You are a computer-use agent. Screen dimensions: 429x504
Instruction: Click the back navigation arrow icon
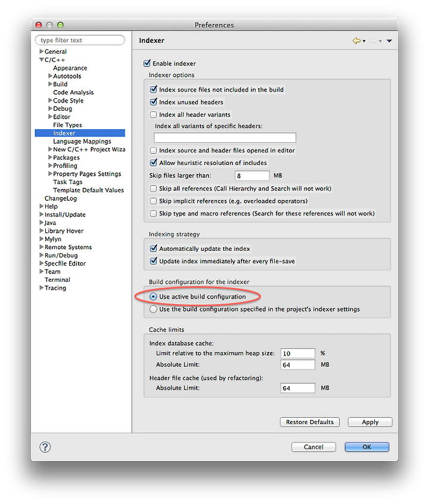click(356, 41)
